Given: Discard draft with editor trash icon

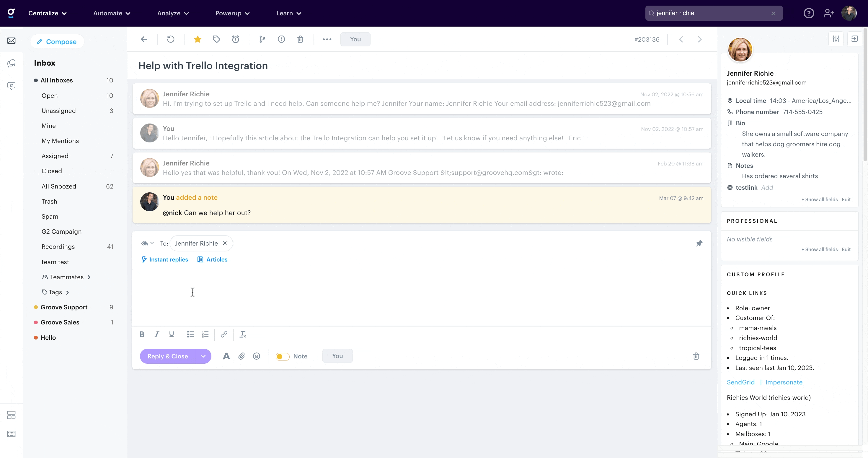Looking at the screenshot, I should click(696, 356).
